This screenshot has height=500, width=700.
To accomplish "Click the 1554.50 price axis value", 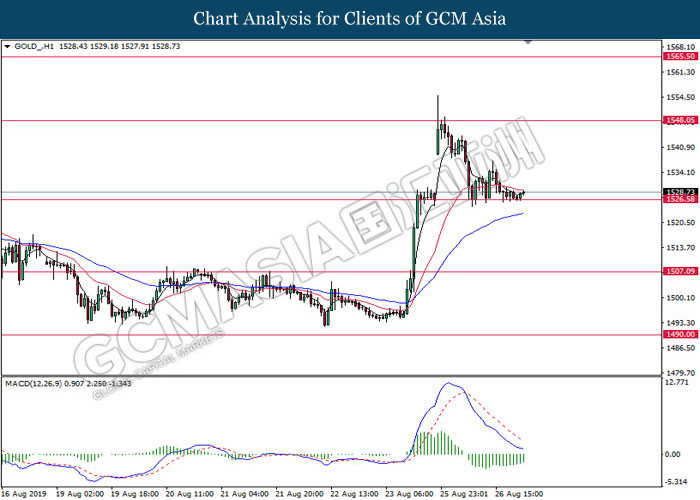I will [680, 97].
